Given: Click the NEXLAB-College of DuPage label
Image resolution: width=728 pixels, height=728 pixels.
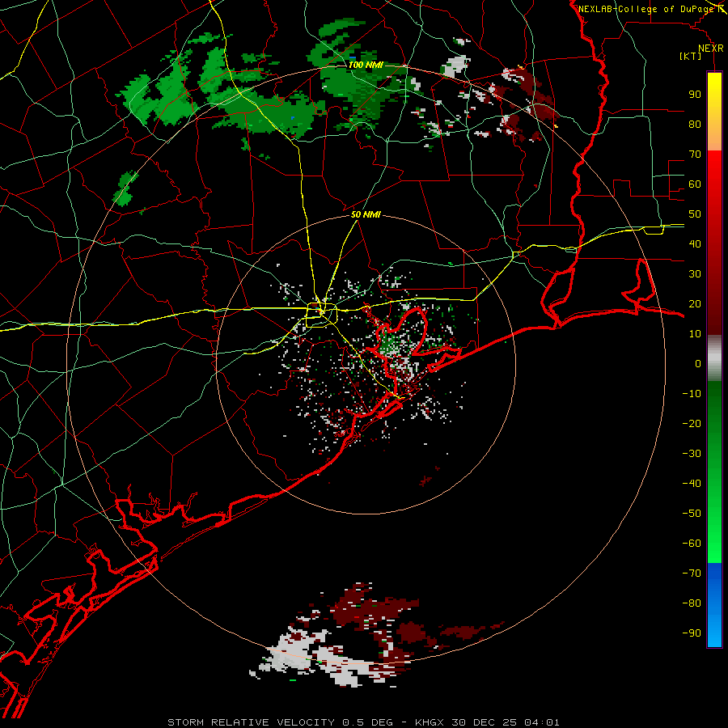Looking at the screenshot, I should (x=645, y=9).
